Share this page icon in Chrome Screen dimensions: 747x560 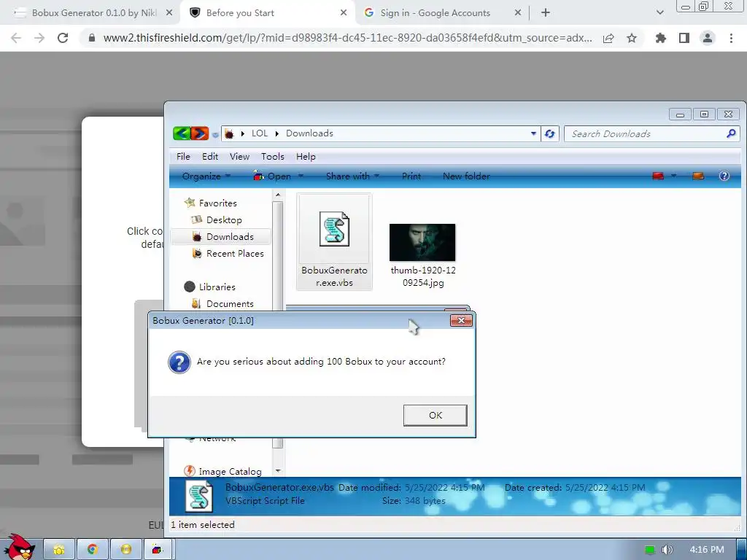click(x=608, y=38)
